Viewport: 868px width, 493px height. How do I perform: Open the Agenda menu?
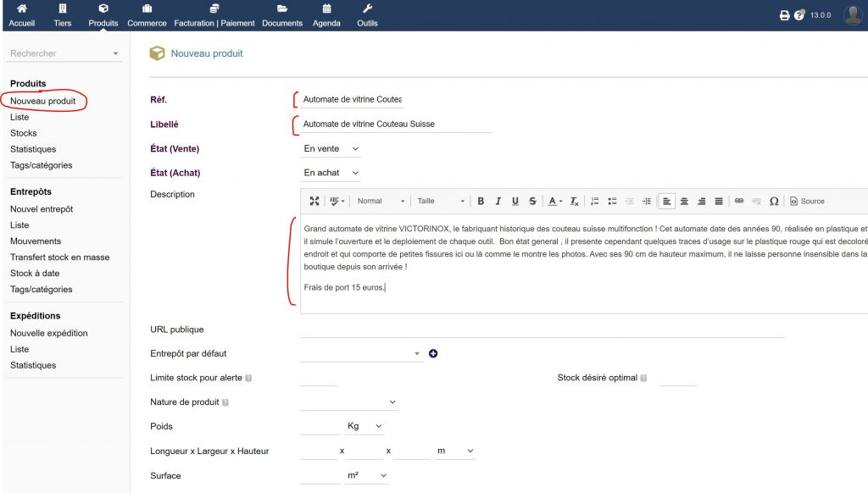coord(326,14)
